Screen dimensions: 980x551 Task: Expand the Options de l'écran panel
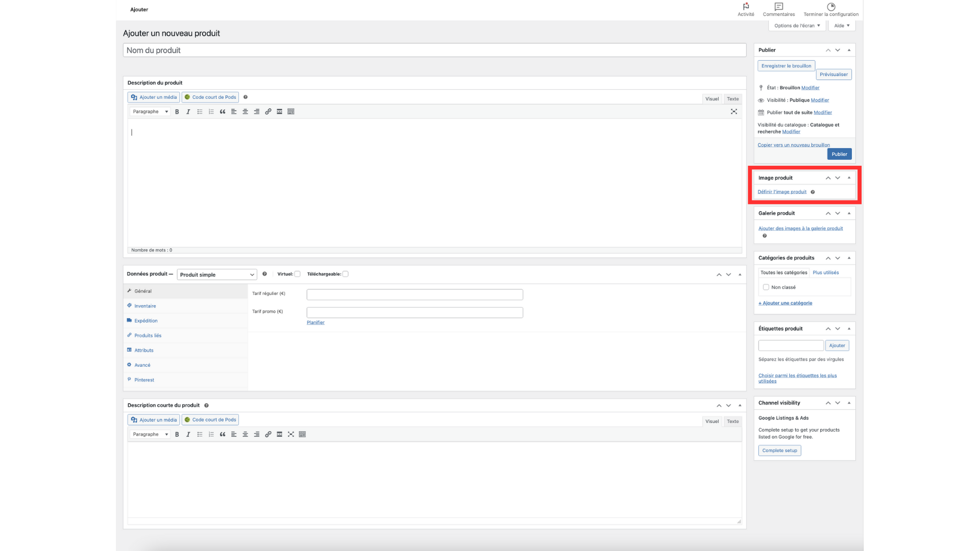(x=797, y=26)
